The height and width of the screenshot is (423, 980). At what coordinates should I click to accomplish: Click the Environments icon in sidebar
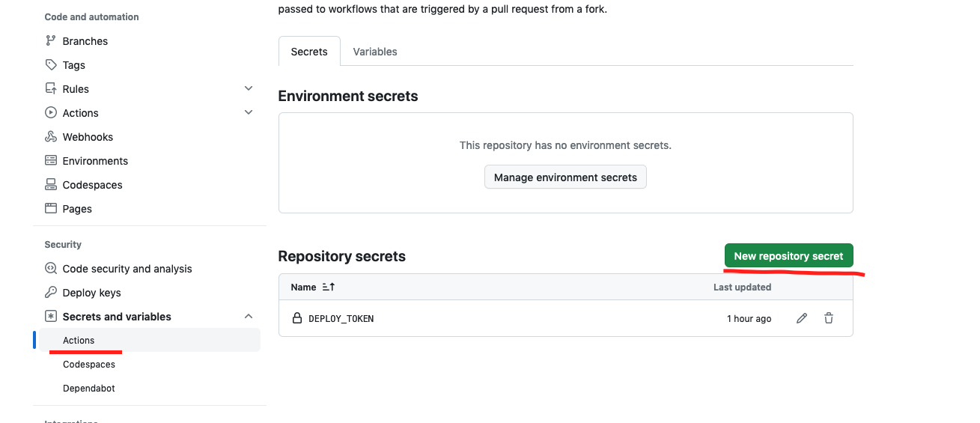click(51, 161)
